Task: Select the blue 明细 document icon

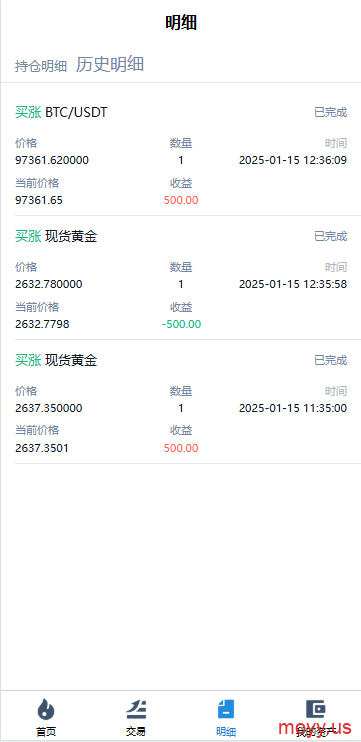Action: (226, 709)
